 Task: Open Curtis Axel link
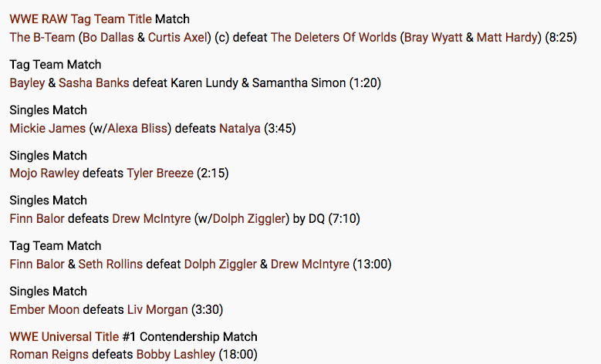[177, 38]
